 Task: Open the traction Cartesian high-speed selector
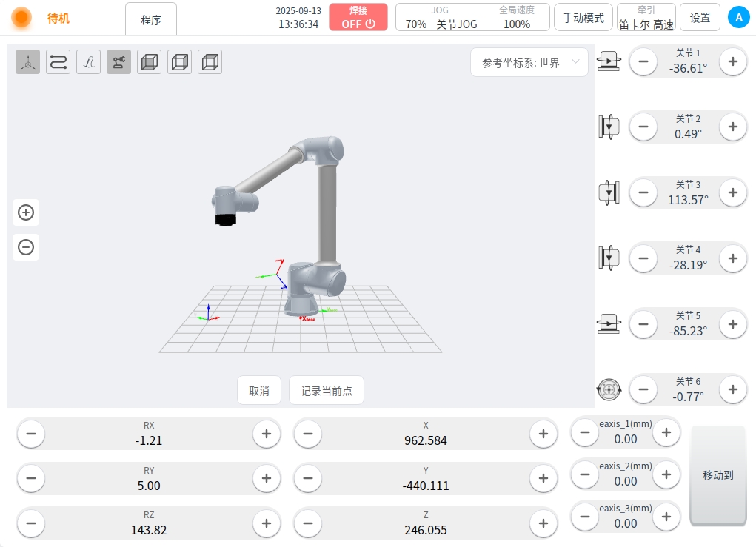point(646,17)
